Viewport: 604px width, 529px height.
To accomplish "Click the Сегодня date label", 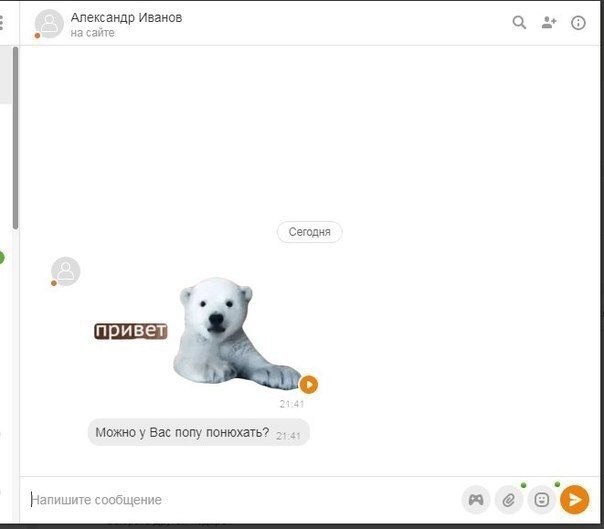I will pos(309,232).
